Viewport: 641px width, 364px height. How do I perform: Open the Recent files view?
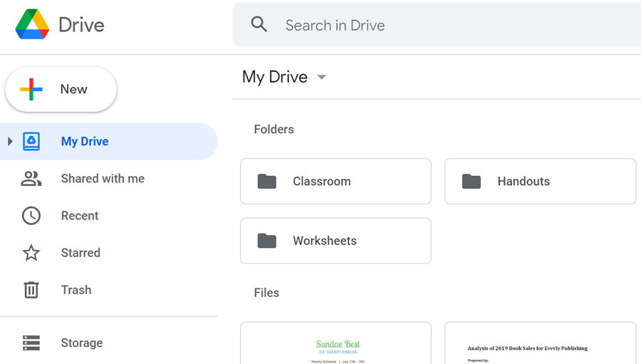pos(80,216)
